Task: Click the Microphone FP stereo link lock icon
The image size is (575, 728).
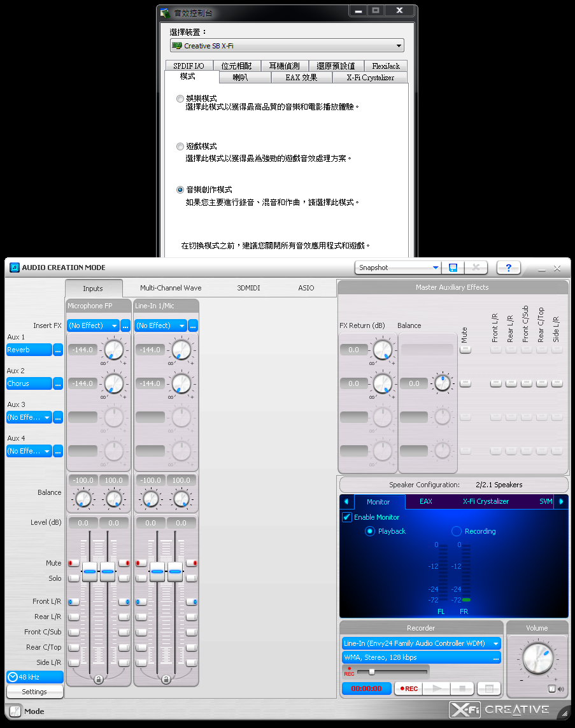Action: (99, 679)
